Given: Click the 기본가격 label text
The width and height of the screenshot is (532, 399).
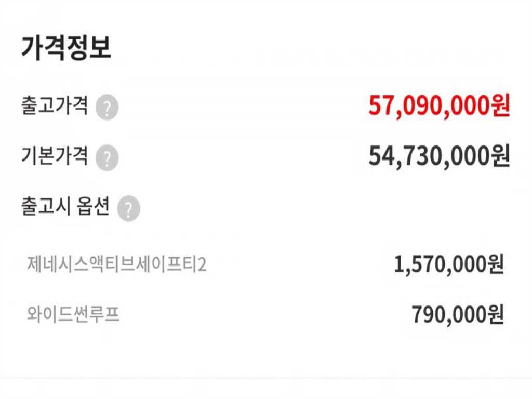Looking at the screenshot, I should (55, 155).
